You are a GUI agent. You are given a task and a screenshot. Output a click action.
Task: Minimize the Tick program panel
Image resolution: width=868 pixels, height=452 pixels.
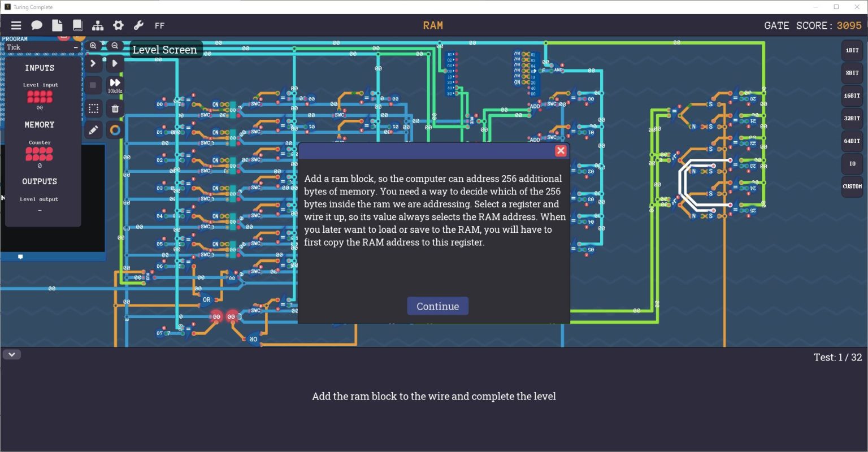pos(76,47)
